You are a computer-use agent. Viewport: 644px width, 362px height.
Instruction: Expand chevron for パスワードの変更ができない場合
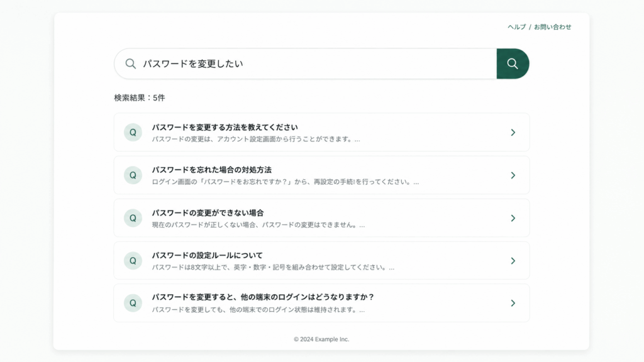[x=513, y=218]
